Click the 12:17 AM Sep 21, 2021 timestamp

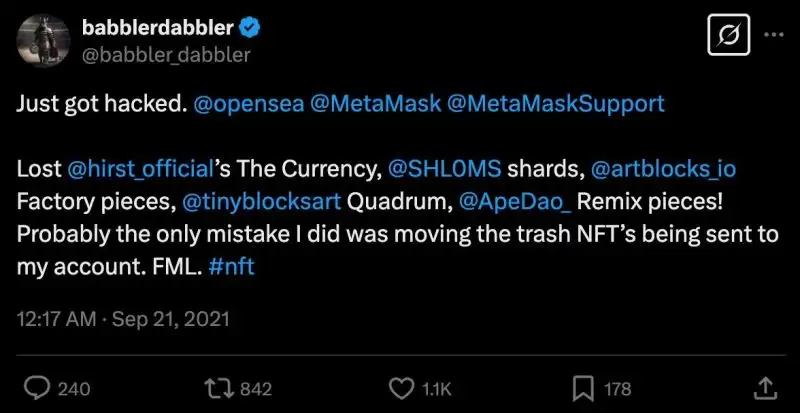[123, 320]
